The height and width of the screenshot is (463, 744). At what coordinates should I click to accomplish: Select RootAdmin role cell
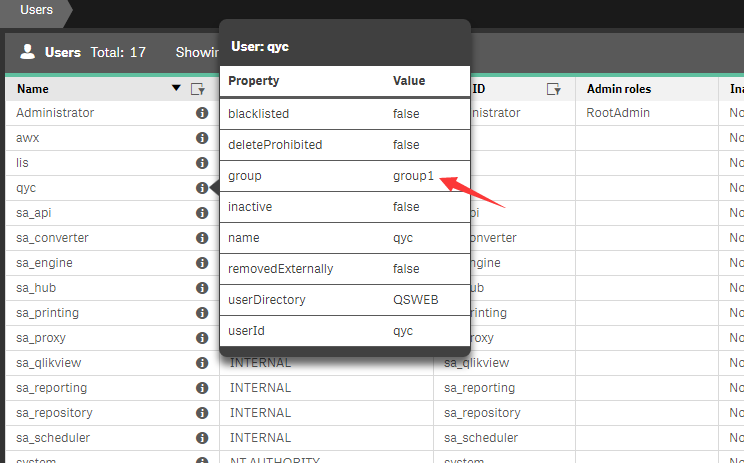coord(618,113)
